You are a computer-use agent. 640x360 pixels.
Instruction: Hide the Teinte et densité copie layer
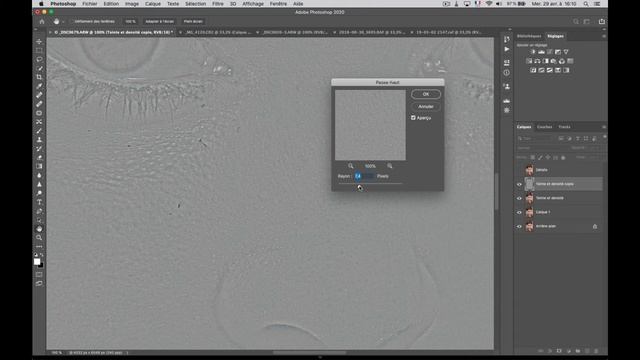[519, 184]
